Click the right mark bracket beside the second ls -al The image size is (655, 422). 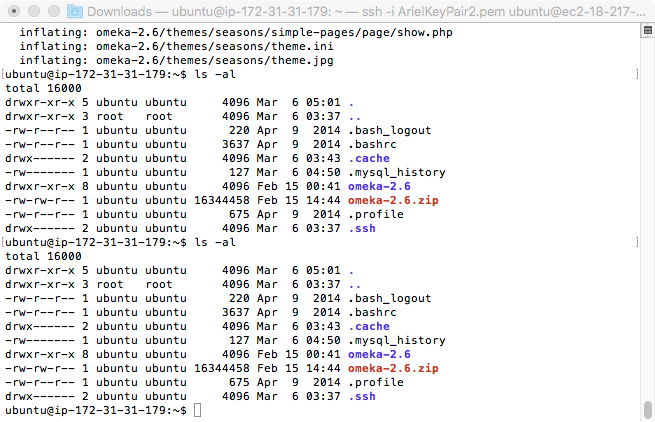tap(637, 242)
